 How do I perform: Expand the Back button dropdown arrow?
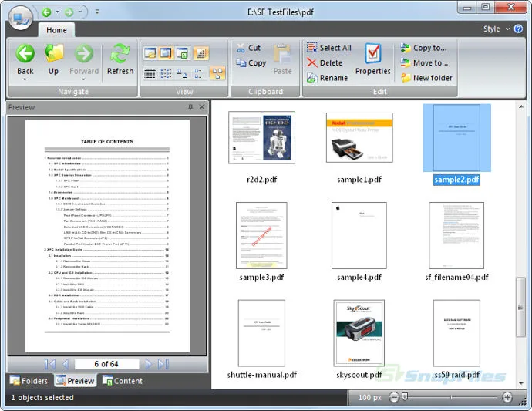[25, 79]
